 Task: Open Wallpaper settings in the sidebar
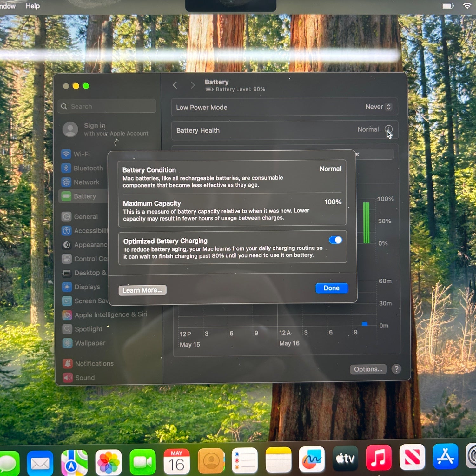84,343
